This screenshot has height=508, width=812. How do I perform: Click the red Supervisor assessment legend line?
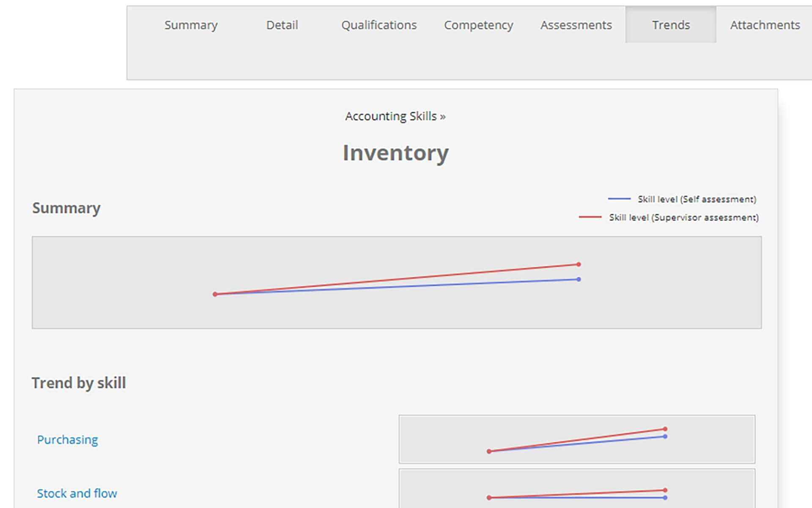click(590, 217)
